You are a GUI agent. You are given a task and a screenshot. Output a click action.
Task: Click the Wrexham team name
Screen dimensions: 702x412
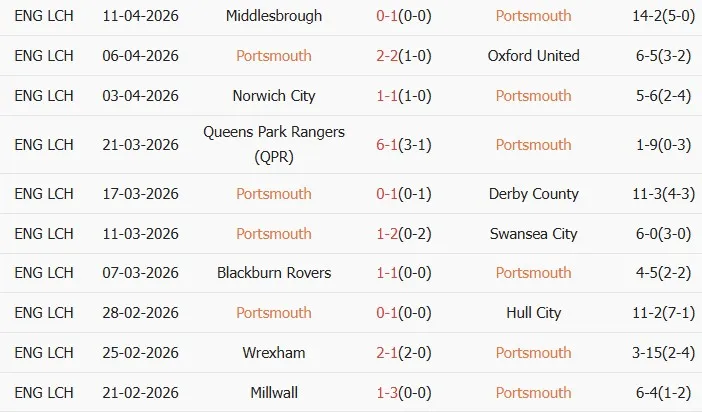click(274, 353)
